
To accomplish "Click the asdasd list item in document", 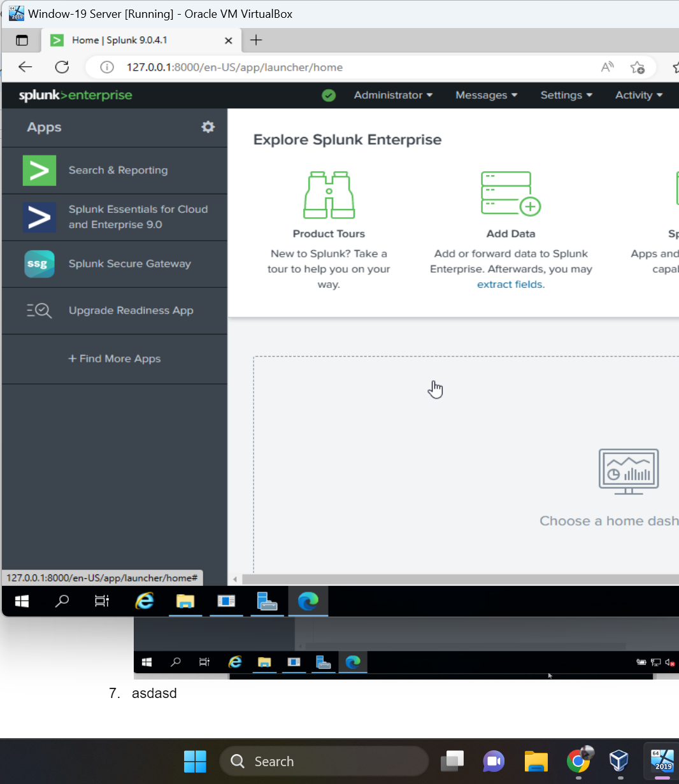I will (x=154, y=693).
